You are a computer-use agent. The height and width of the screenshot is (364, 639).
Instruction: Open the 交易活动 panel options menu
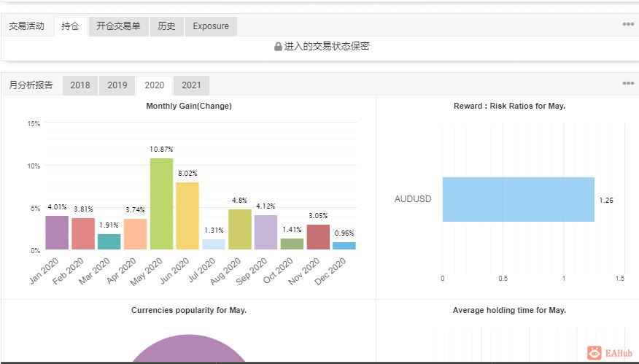tap(628, 24)
